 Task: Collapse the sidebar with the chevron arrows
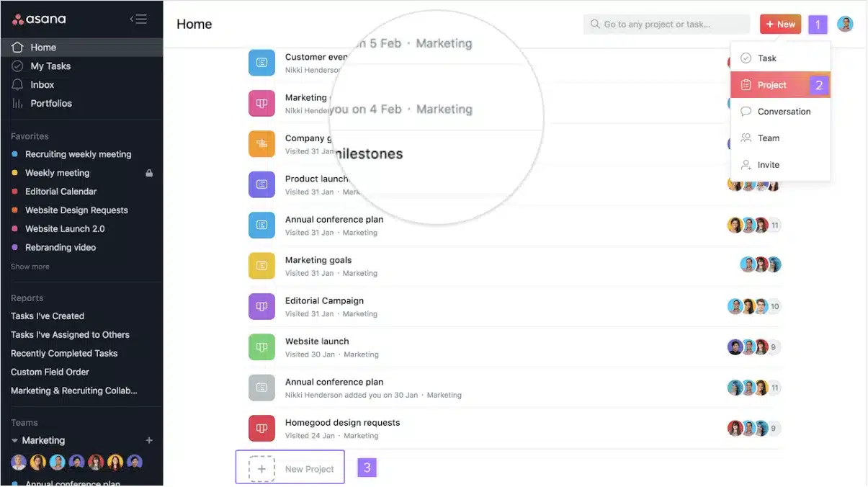(x=138, y=19)
